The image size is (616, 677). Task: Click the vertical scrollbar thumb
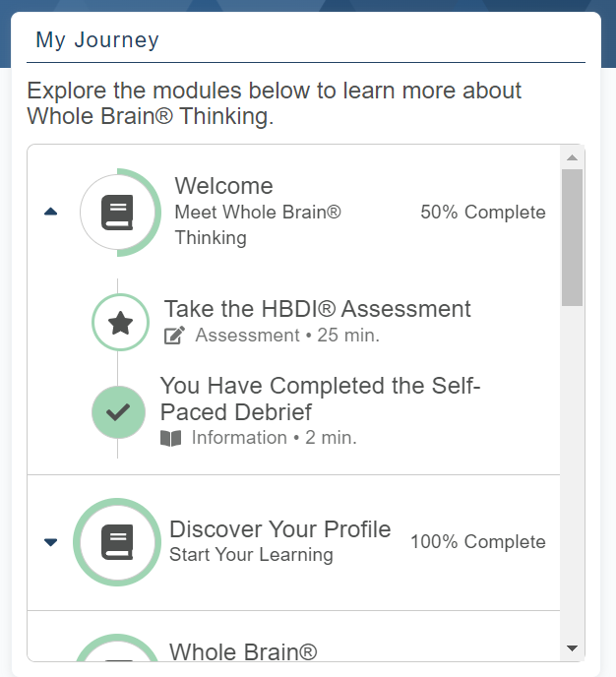coord(572,236)
